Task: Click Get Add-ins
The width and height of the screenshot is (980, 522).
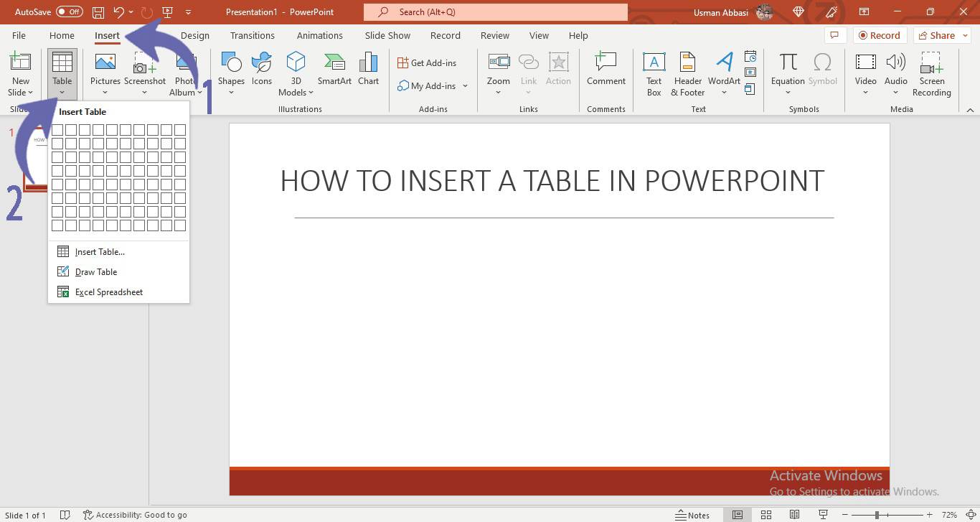Action: click(x=427, y=63)
